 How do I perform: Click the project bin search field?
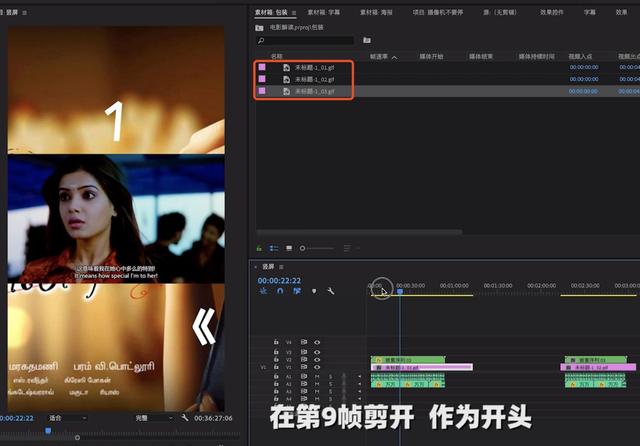[304, 40]
